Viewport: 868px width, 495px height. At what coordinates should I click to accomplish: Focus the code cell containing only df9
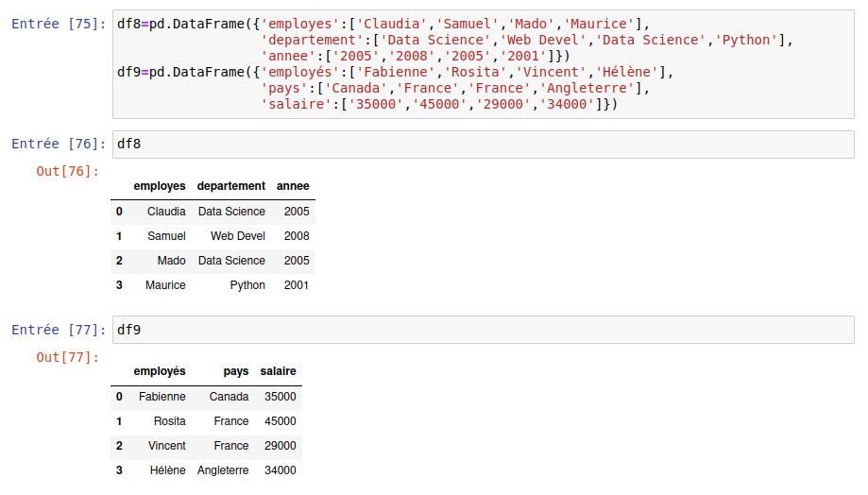(482, 330)
